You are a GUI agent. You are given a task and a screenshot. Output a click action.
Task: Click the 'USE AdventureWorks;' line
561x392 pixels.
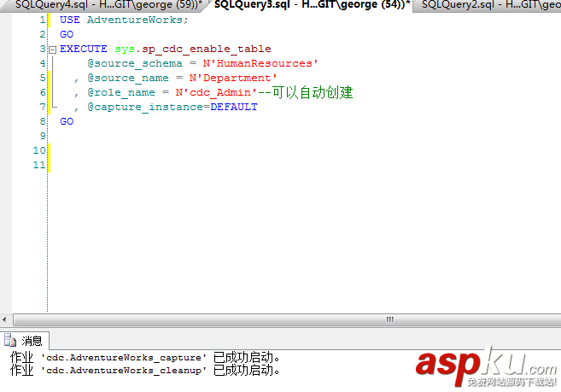point(124,20)
